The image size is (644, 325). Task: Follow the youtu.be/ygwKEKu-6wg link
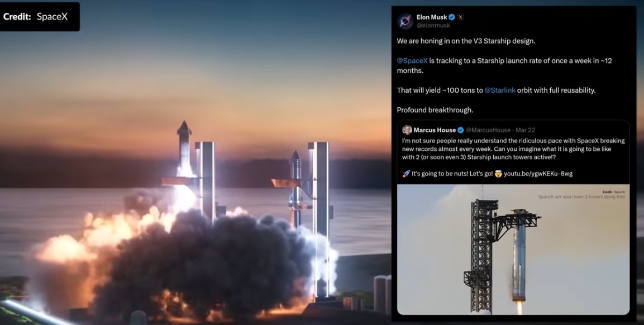click(x=538, y=174)
